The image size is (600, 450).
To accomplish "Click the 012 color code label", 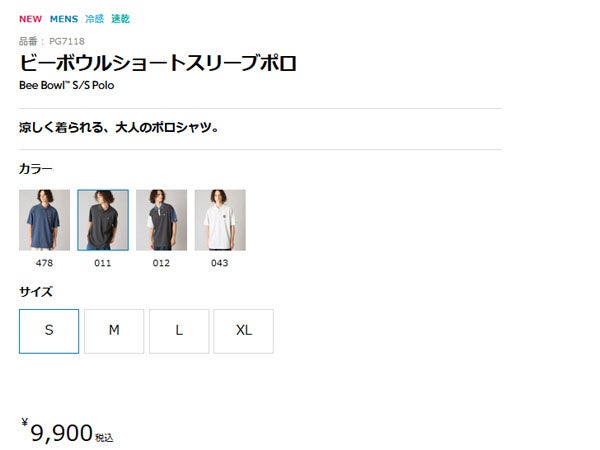I will tap(161, 263).
